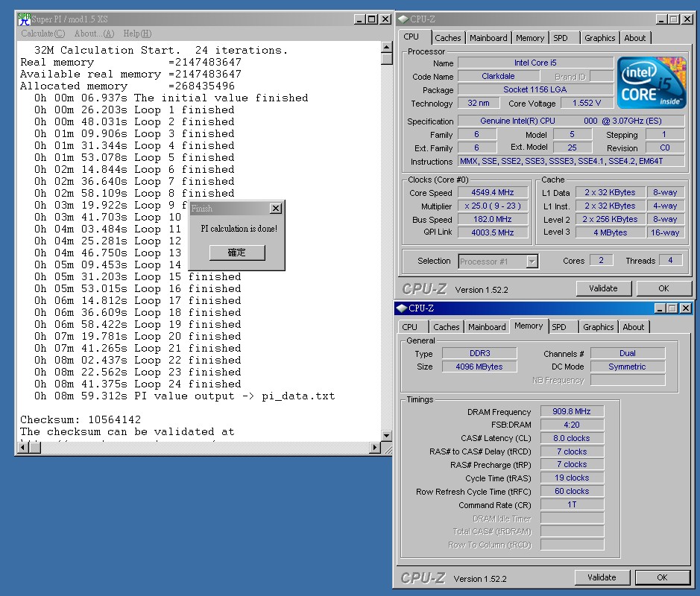The height and width of the screenshot is (596, 700).
Task: Click the Command Rate 1T value
Action: (572, 504)
